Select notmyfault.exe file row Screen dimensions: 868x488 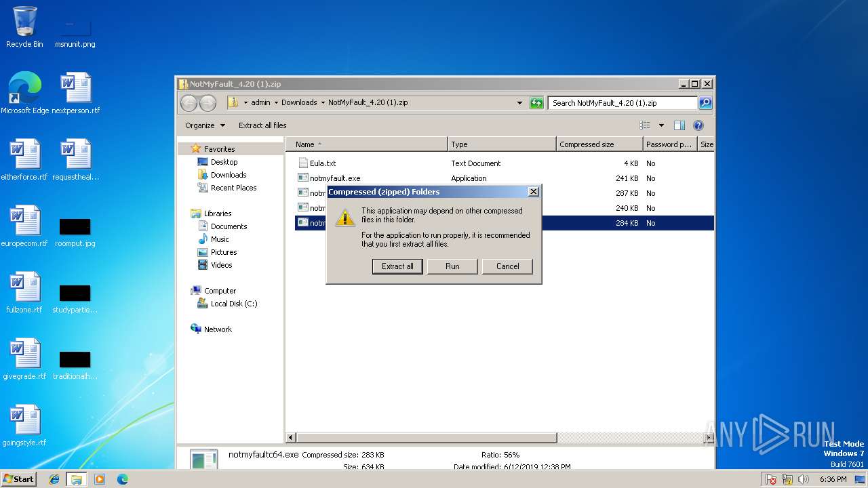click(505, 178)
